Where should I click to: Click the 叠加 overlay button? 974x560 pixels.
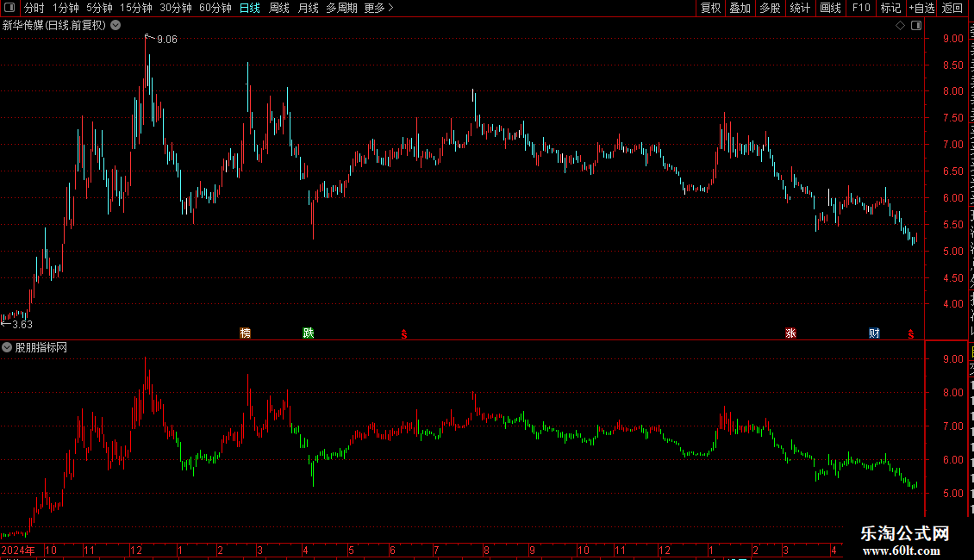coord(740,8)
